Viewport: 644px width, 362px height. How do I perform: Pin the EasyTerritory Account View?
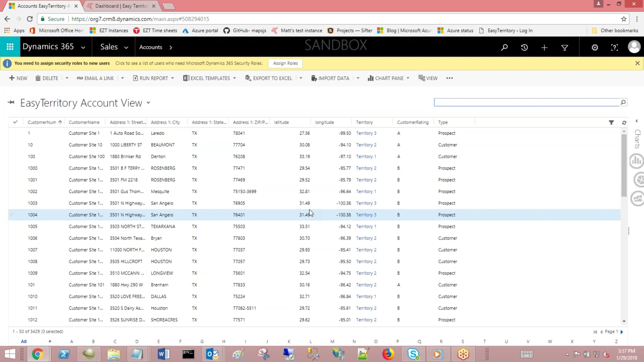(11, 102)
